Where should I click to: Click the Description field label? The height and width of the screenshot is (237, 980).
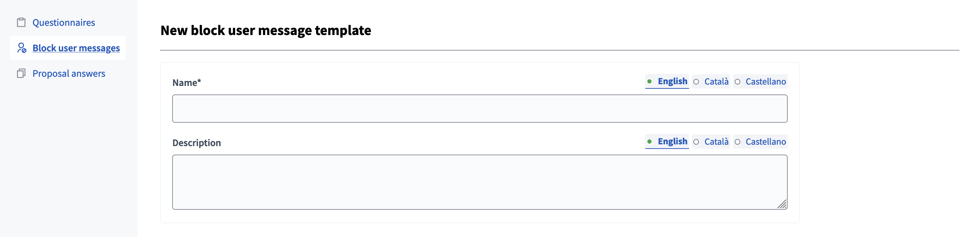pyautogui.click(x=197, y=142)
